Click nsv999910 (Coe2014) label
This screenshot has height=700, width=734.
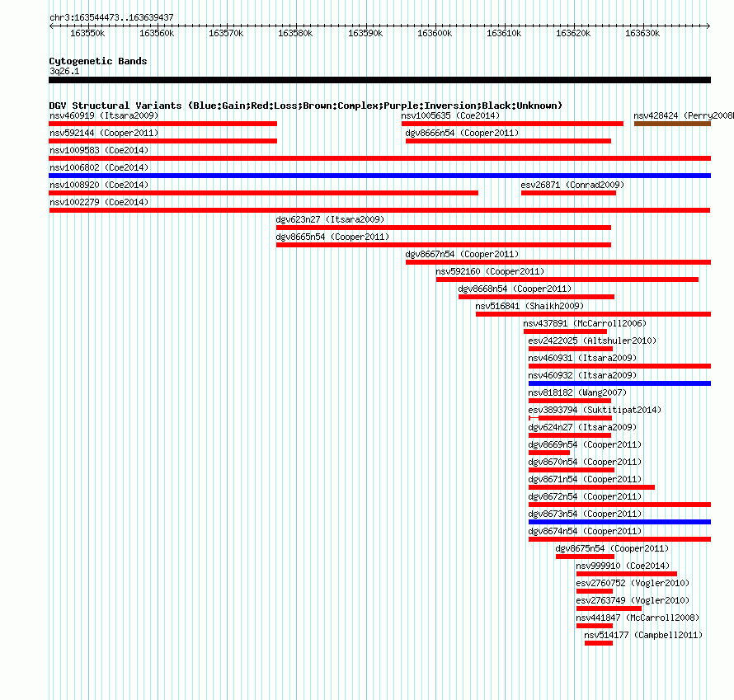(623, 566)
